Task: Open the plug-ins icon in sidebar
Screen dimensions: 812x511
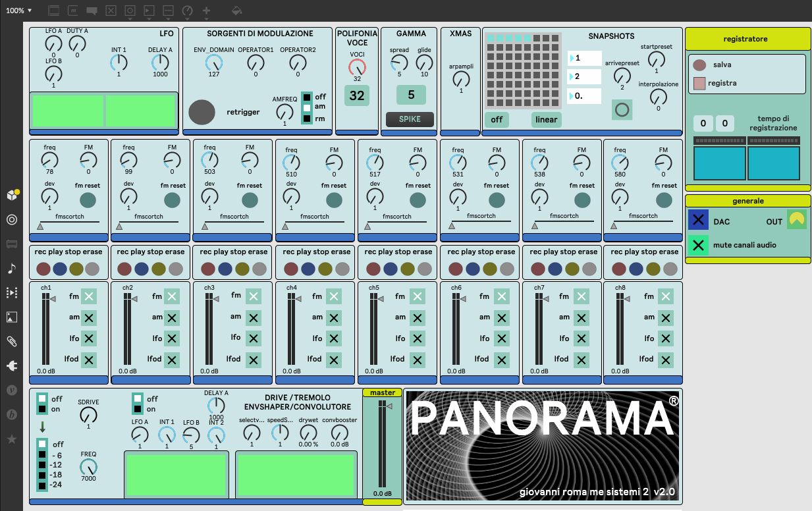Action: [12, 365]
